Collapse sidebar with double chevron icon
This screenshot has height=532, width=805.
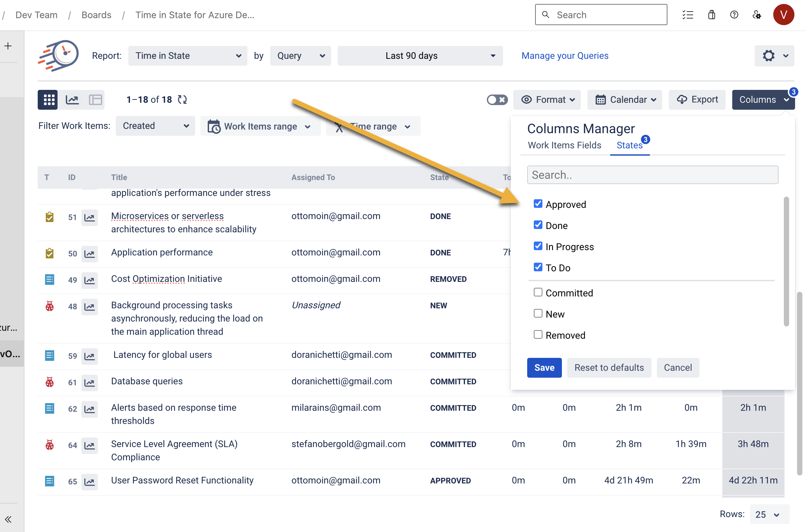point(8,519)
